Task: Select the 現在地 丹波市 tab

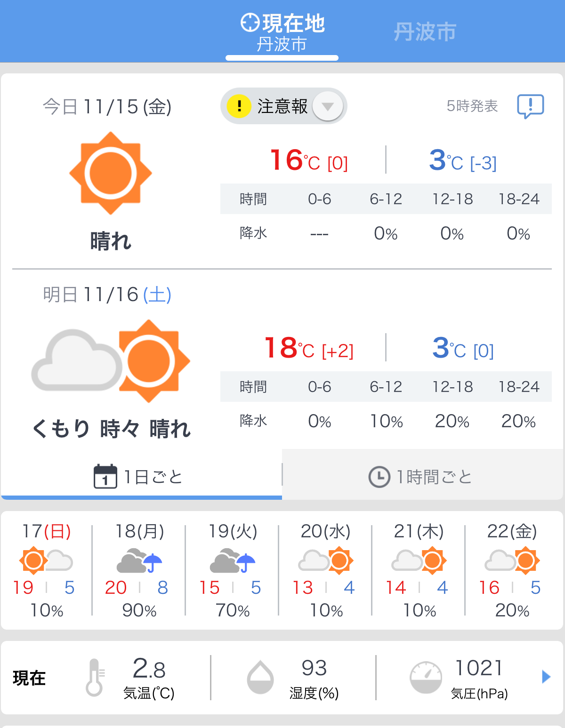Action: [x=282, y=33]
